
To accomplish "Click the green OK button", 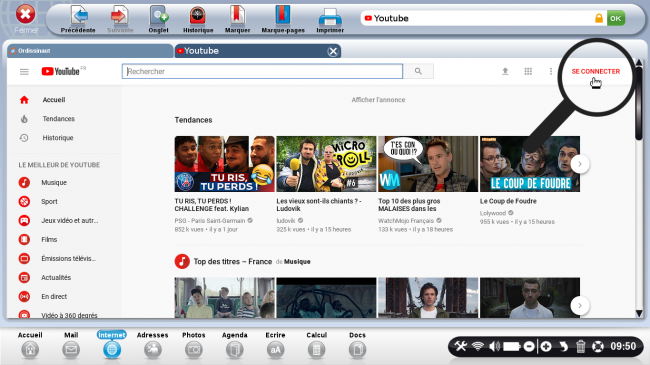I will [x=616, y=18].
